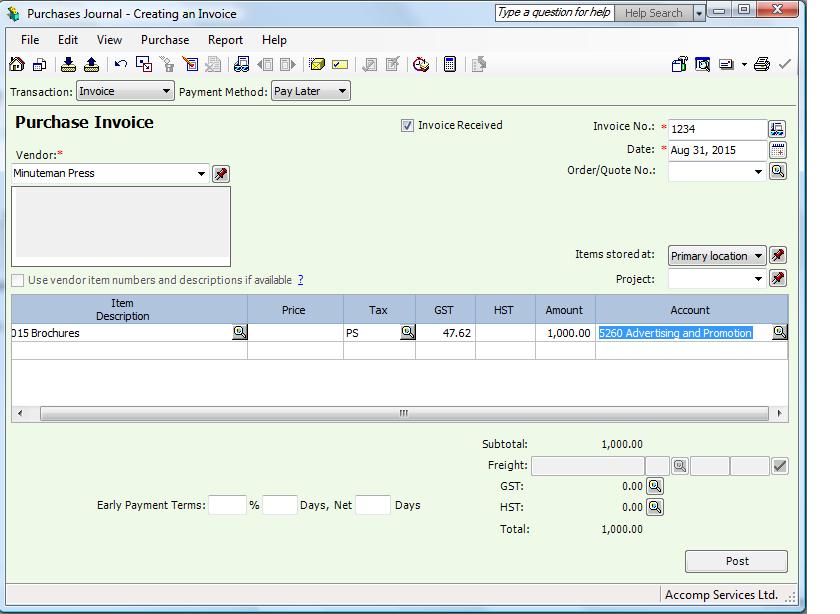Click the yellow cheque toolbar icon
The height and width of the screenshot is (614, 840).
(340, 65)
